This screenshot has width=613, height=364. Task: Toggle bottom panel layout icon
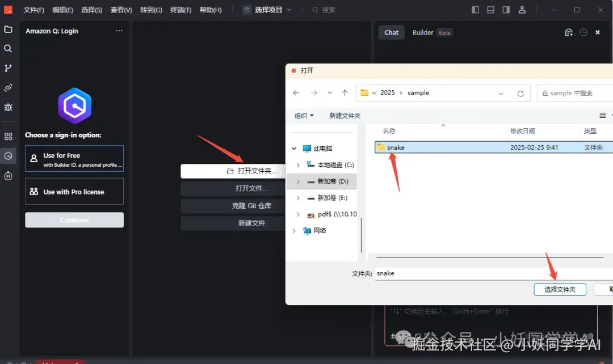490,10
